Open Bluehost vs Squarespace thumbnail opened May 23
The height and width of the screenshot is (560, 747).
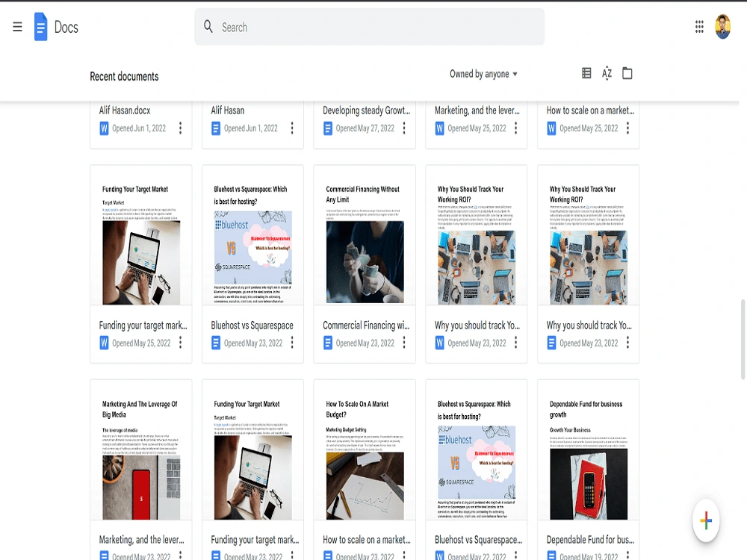coord(252,235)
